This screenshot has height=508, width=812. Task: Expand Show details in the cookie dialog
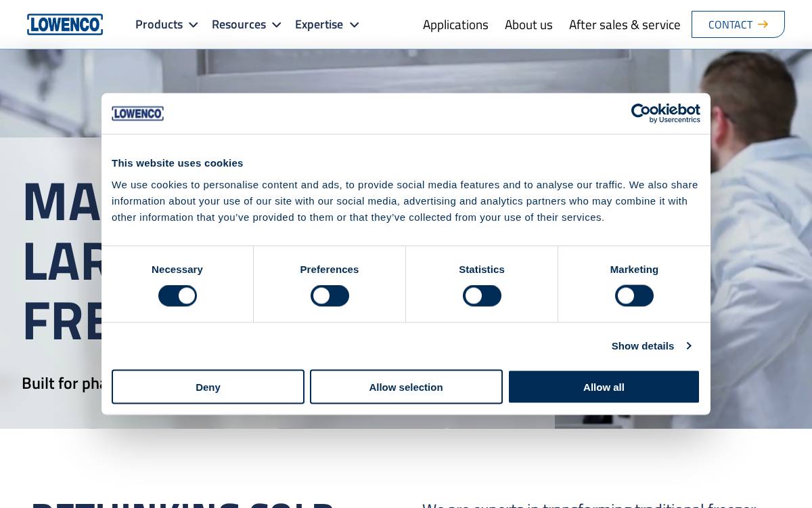point(651,346)
